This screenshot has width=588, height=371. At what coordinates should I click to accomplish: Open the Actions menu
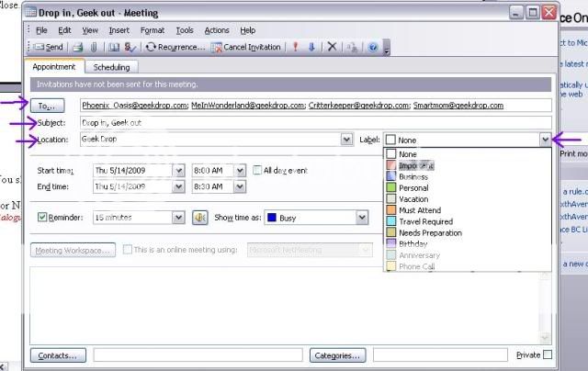point(217,30)
